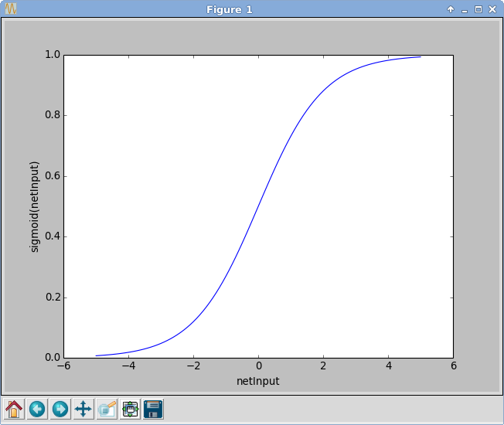Click the Figure 1 window title
Screen dimensions: 504x425
229,9
